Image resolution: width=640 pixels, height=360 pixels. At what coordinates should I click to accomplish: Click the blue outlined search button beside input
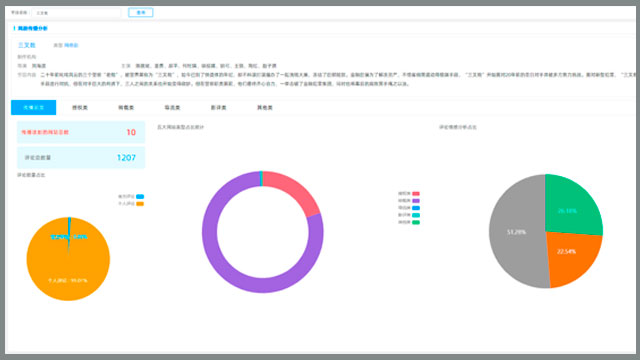(x=140, y=13)
